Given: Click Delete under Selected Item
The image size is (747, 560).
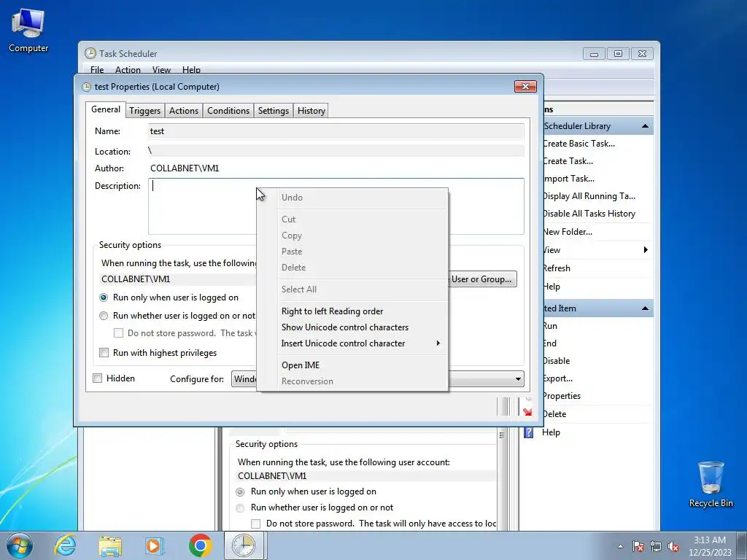Looking at the screenshot, I should point(555,414).
